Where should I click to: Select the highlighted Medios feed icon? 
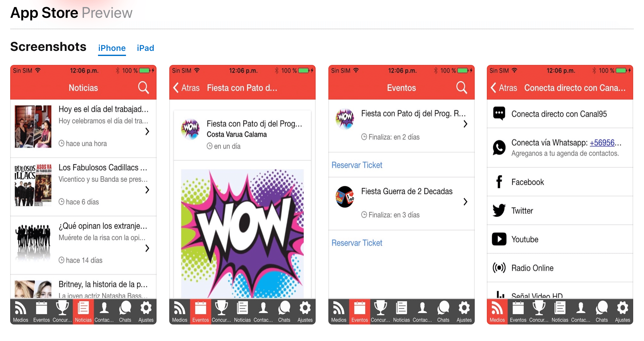coord(497,311)
